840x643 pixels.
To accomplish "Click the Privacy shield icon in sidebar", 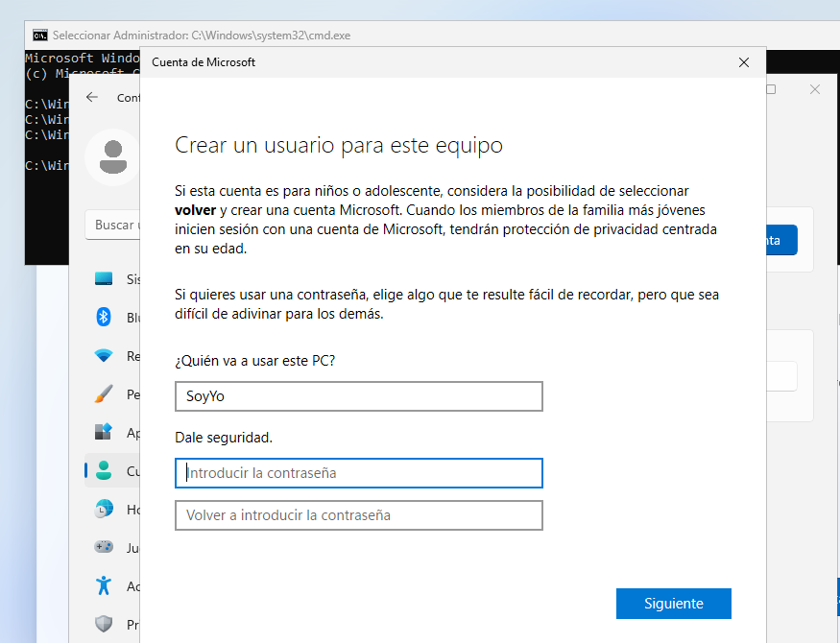I will point(104,624).
